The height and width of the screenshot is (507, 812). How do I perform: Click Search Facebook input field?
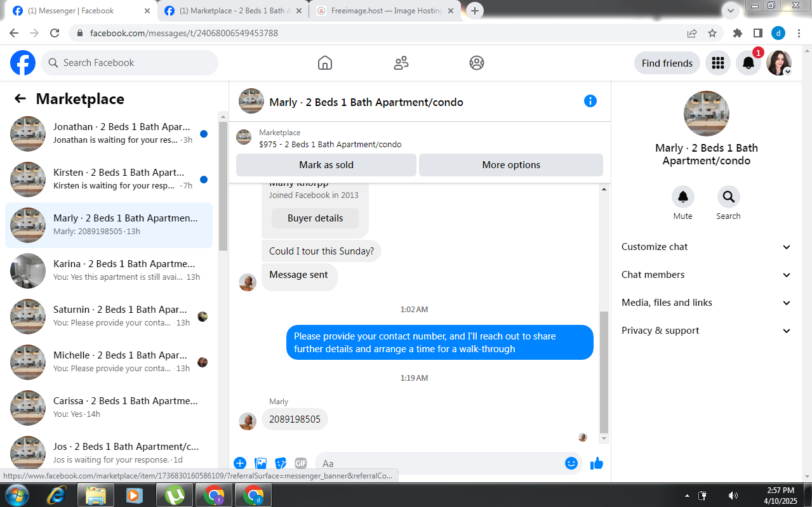pos(130,63)
